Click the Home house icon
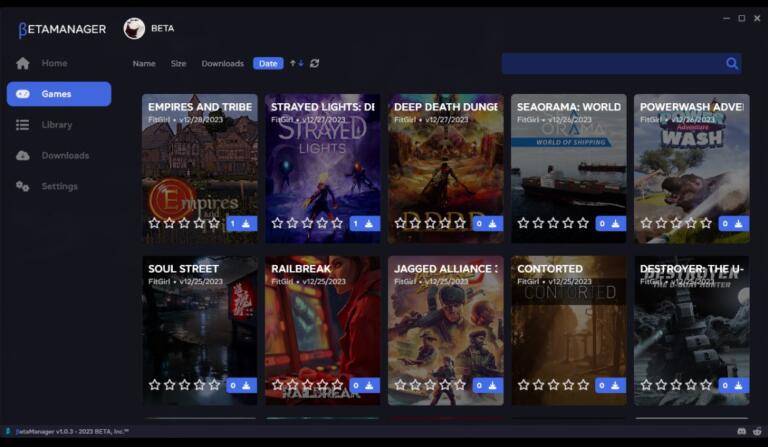The width and height of the screenshot is (768, 447). [x=23, y=63]
